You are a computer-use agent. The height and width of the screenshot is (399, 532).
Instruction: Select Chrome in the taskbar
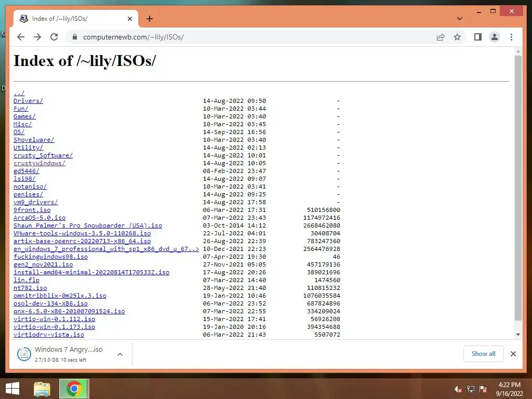(74, 389)
